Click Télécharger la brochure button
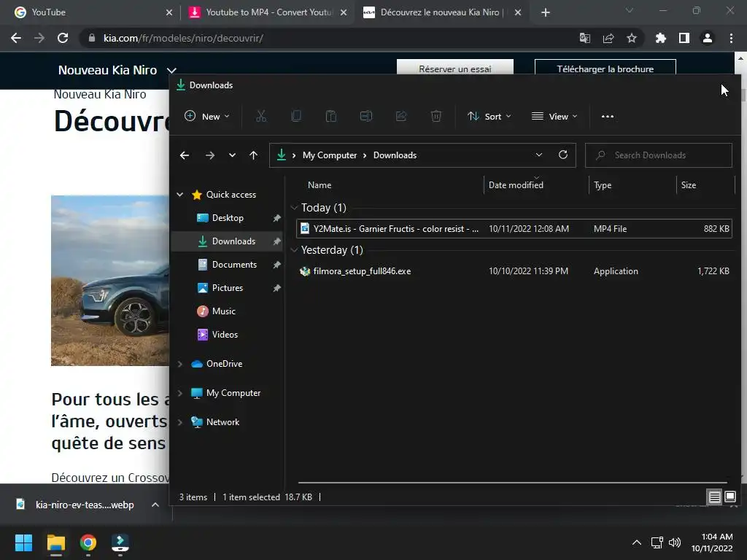This screenshot has height=560, width=747. (605, 68)
